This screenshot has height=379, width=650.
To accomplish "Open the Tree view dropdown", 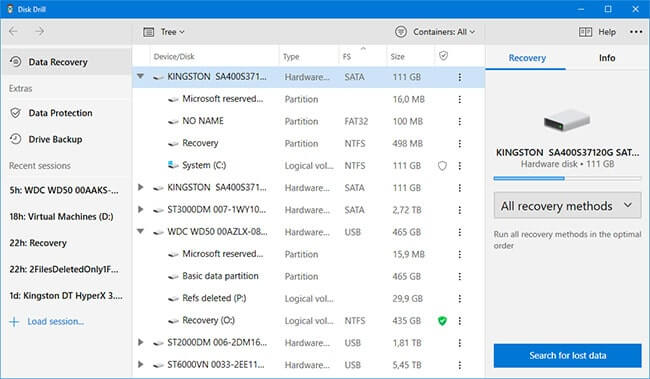I will click(x=164, y=32).
